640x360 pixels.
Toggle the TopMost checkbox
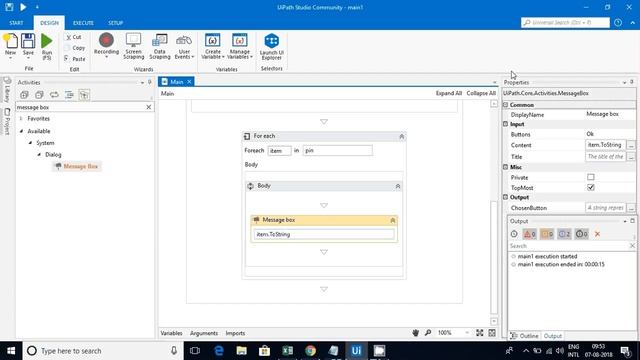(591, 187)
